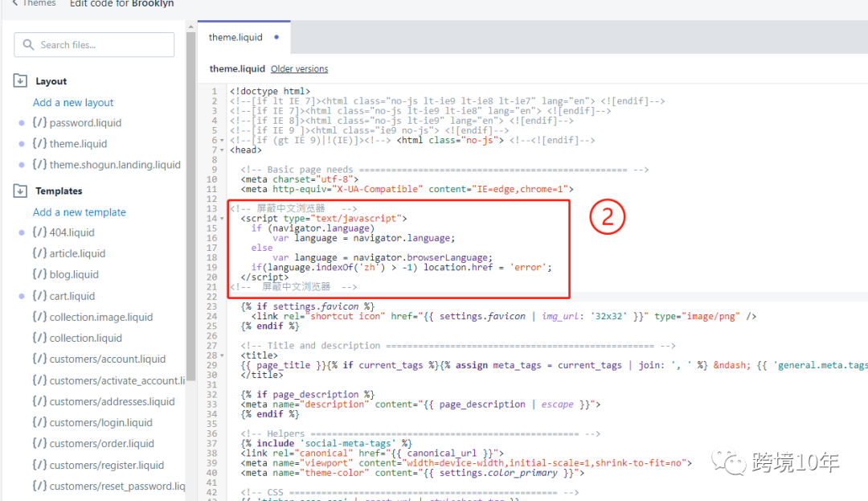Click the code icon beside article.liquid
Viewport: 868px width, 501px height.
39,253
